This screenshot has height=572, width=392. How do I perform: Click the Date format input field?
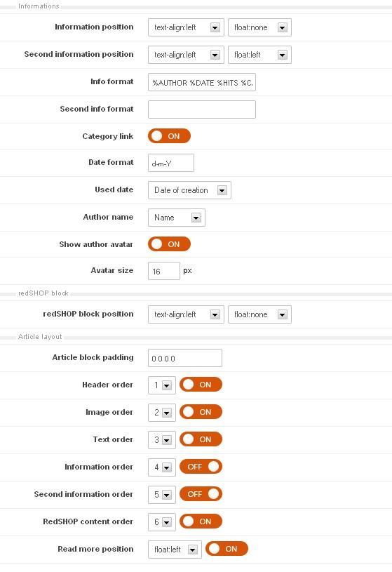(171, 163)
